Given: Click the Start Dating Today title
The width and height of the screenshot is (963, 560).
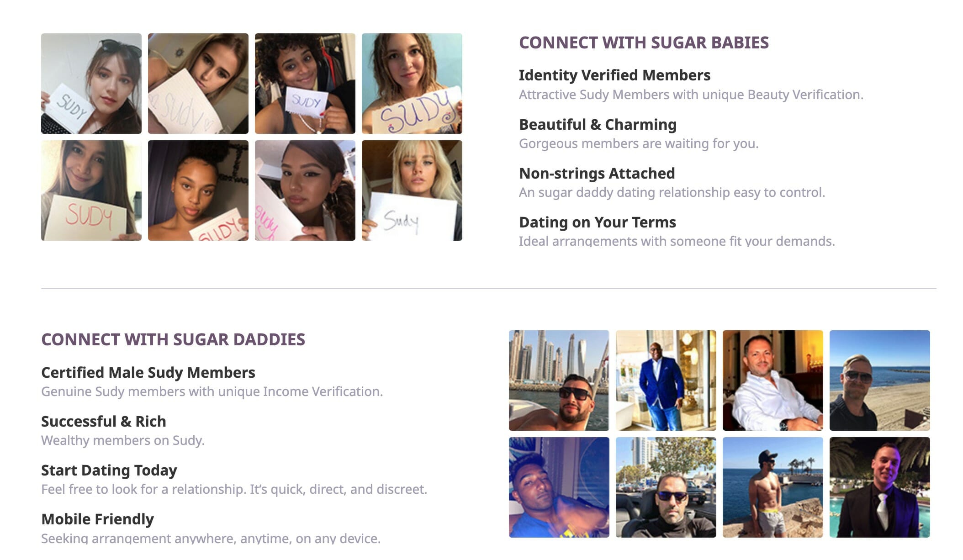Looking at the screenshot, I should (x=109, y=470).
